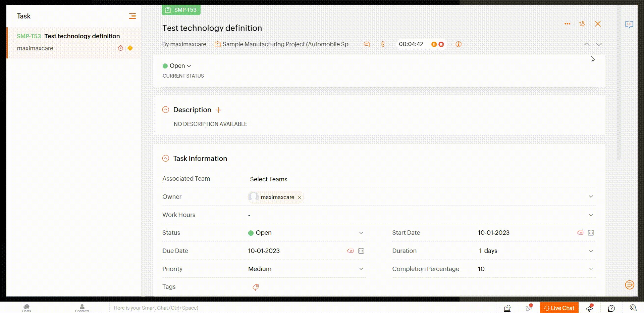Open the Completion Percentage dropdown
This screenshot has width=644, height=313.
[x=591, y=269]
